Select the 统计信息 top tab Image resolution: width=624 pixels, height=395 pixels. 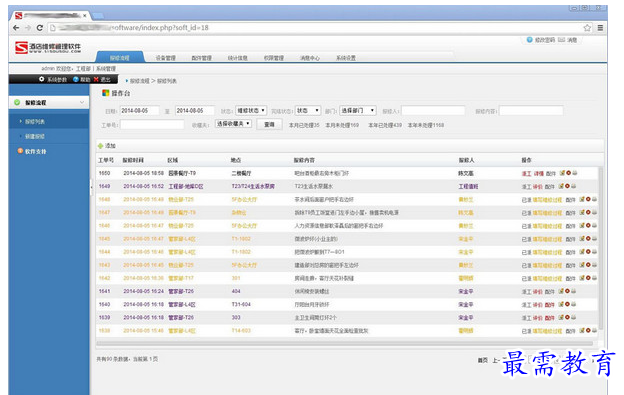coord(238,58)
